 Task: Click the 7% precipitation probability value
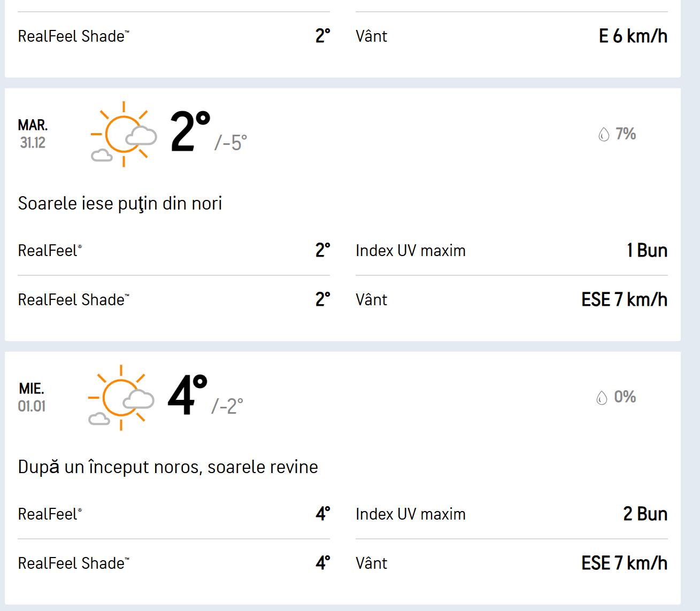625,134
